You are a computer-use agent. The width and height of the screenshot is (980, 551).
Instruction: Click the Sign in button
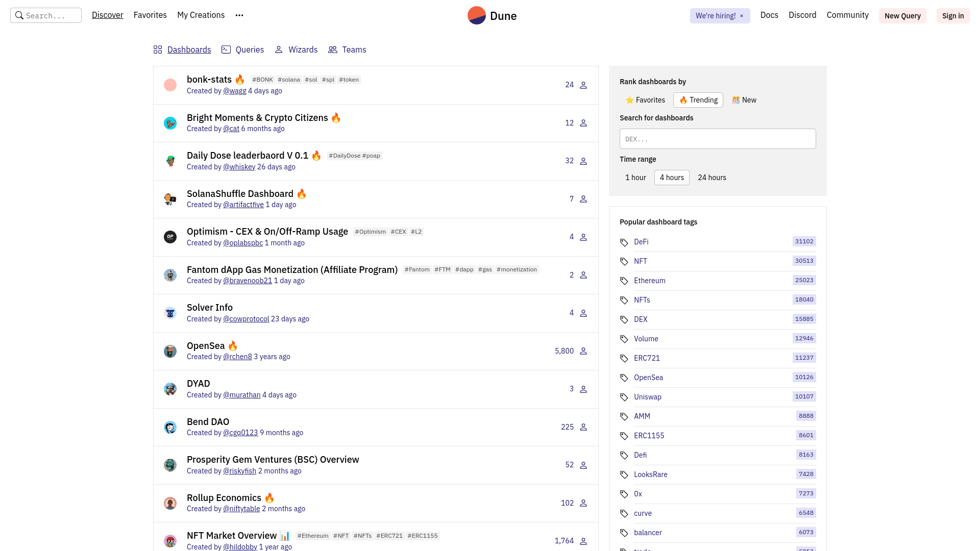[953, 16]
